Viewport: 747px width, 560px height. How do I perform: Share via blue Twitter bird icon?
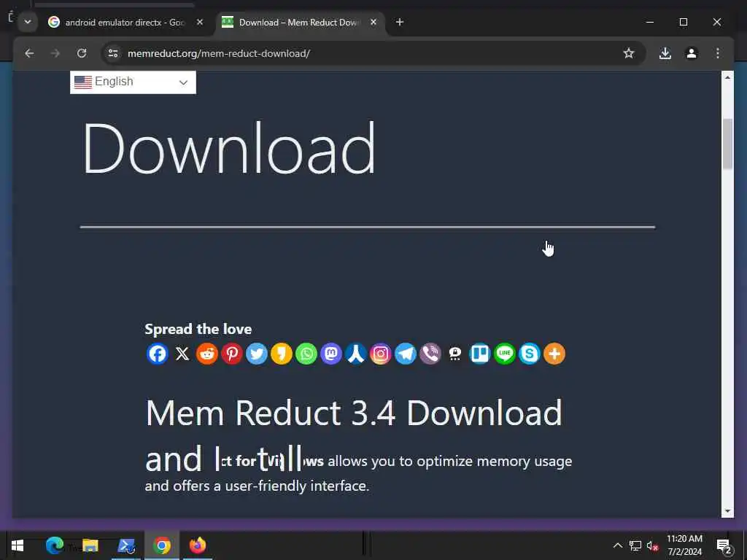pyautogui.click(x=256, y=354)
